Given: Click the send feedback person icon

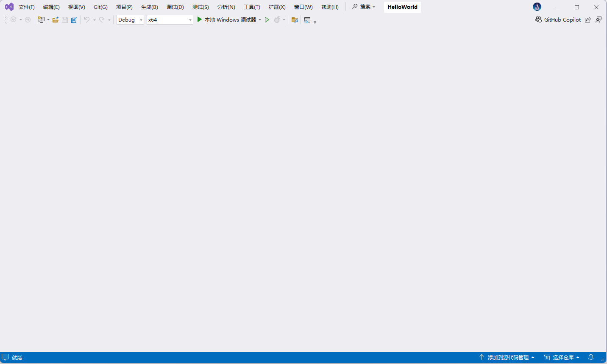Looking at the screenshot, I should [599, 20].
